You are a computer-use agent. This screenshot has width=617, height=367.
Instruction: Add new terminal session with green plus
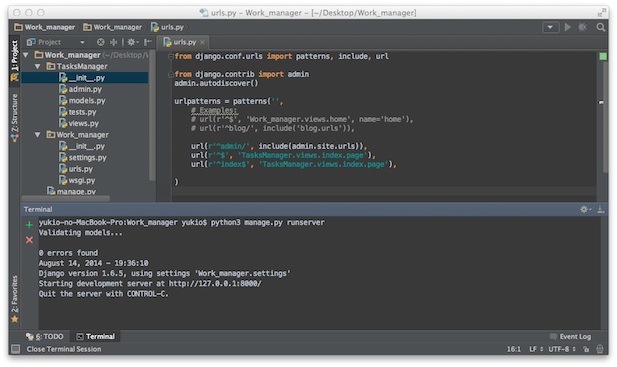29,225
